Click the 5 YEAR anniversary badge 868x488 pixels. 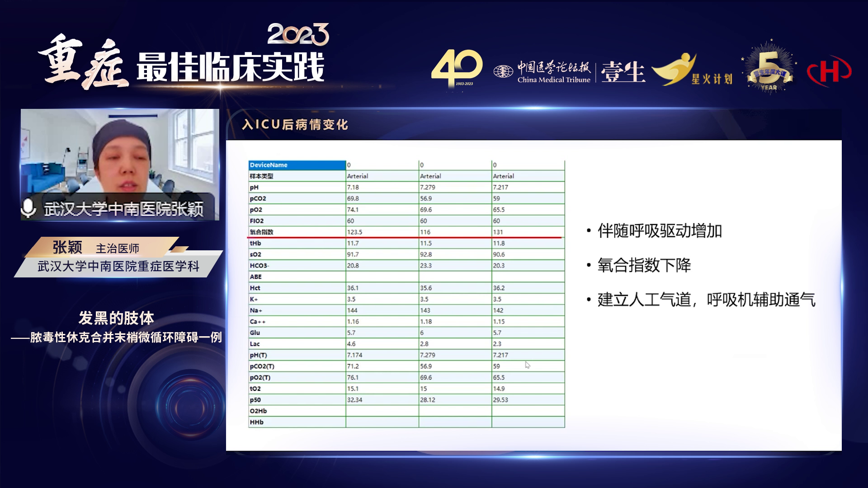coord(769,69)
